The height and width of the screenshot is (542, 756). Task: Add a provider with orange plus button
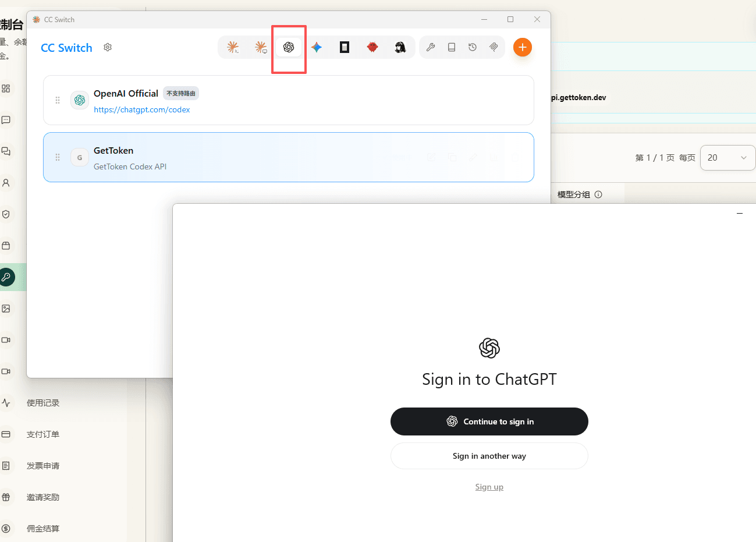(523, 47)
